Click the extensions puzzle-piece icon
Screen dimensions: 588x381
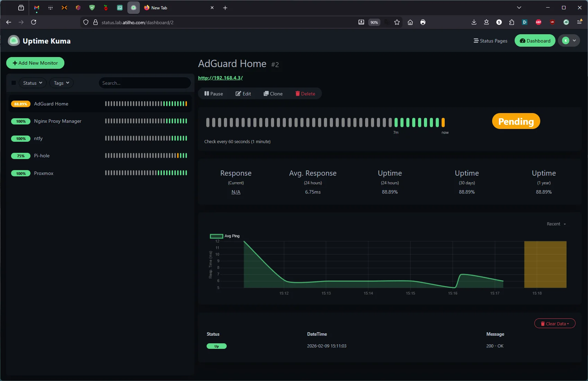[512, 22]
